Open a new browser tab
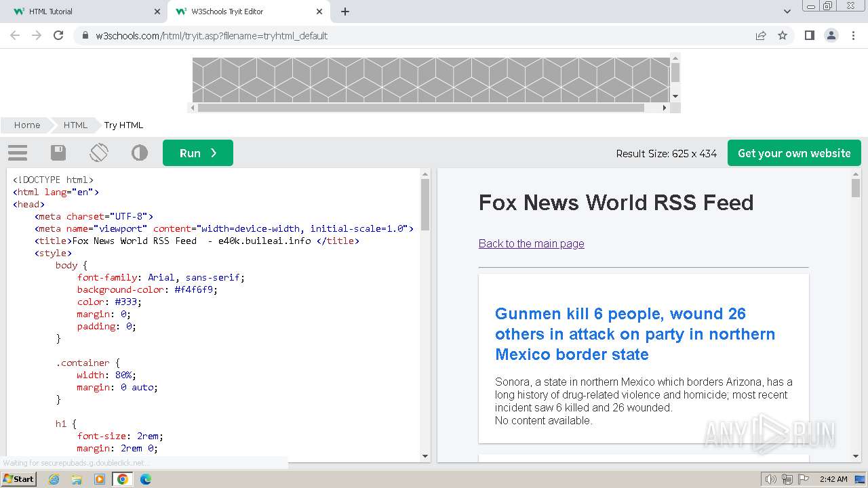The image size is (868, 488). [x=345, y=12]
